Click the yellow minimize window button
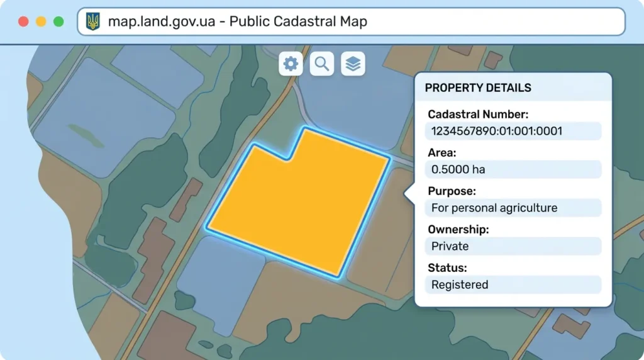The image size is (644, 360). [41, 21]
